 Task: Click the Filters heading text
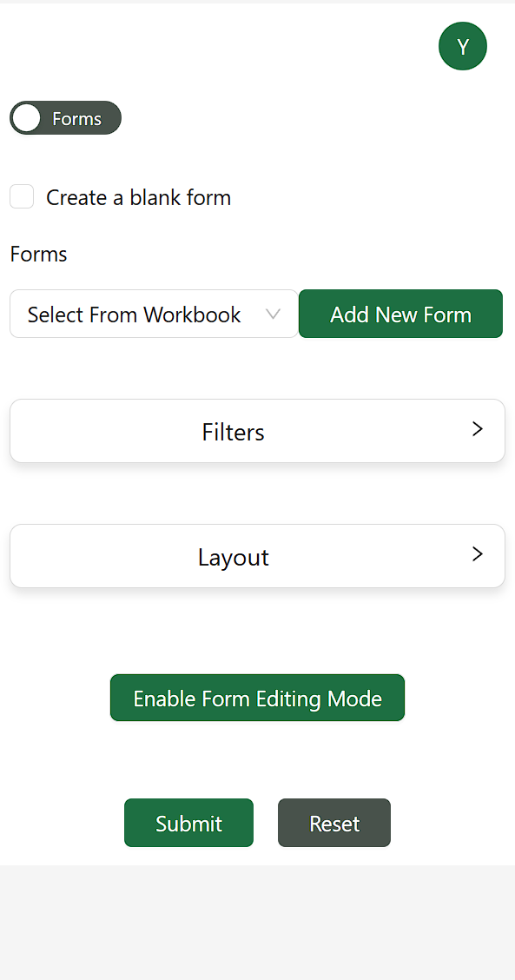pyautogui.click(x=233, y=432)
